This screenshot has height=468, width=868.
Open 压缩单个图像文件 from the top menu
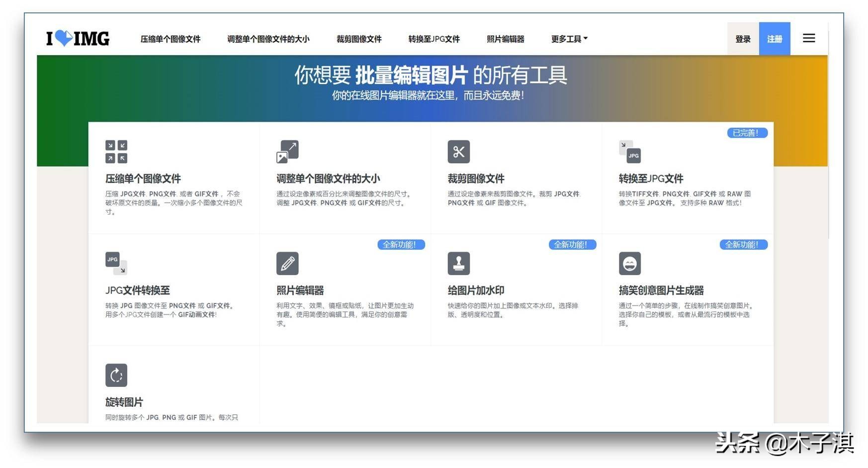click(171, 39)
